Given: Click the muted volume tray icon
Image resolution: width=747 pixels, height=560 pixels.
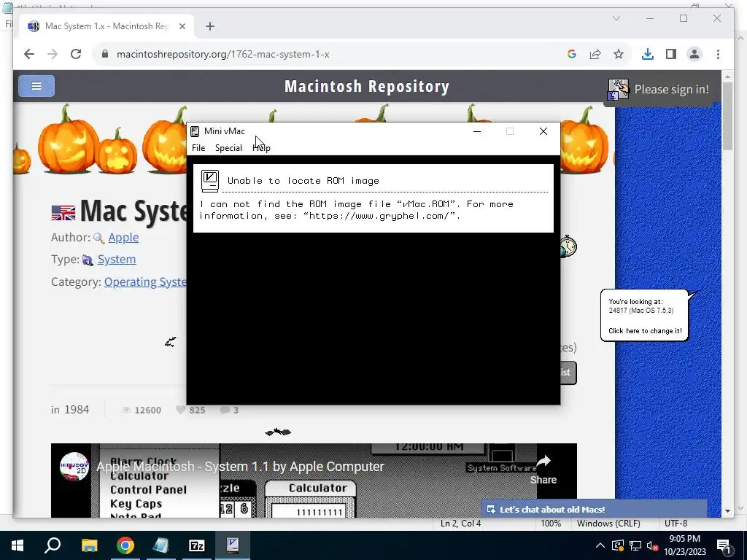Looking at the screenshot, I should [653, 545].
